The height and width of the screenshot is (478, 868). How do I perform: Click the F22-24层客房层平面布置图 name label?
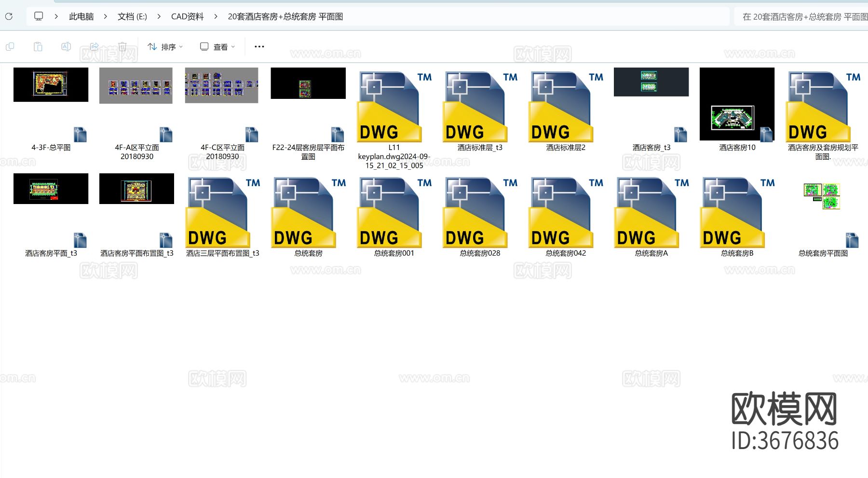[x=308, y=152]
